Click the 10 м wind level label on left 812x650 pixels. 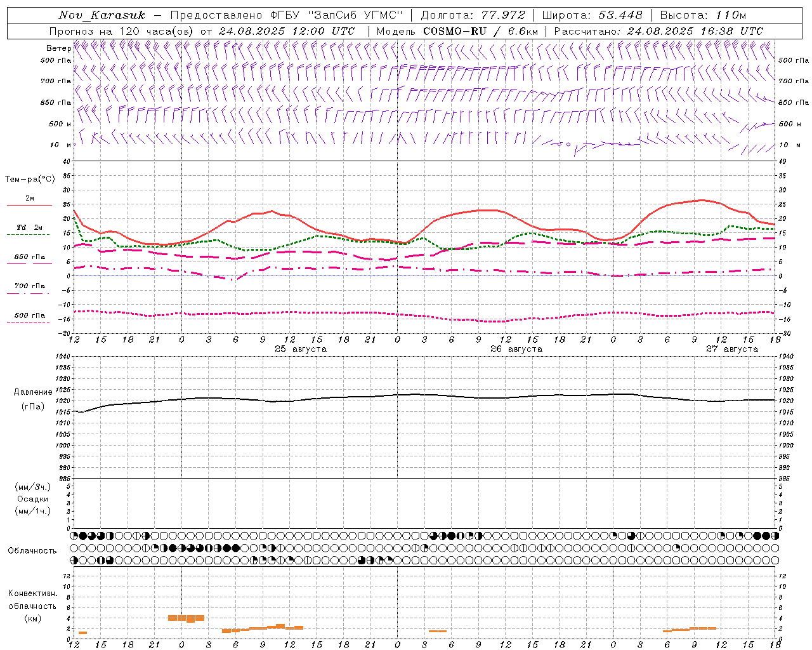coord(60,145)
